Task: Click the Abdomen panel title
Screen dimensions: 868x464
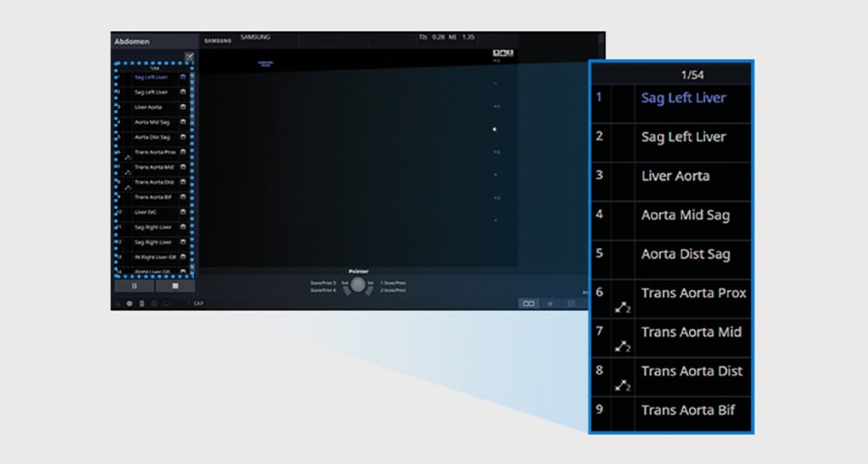Action: pyautogui.click(x=133, y=41)
